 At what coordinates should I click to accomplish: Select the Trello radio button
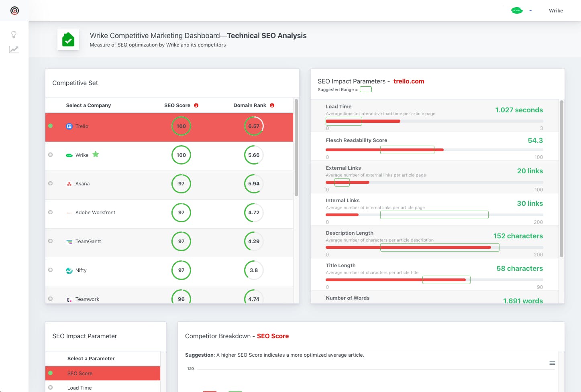[x=50, y=126]
